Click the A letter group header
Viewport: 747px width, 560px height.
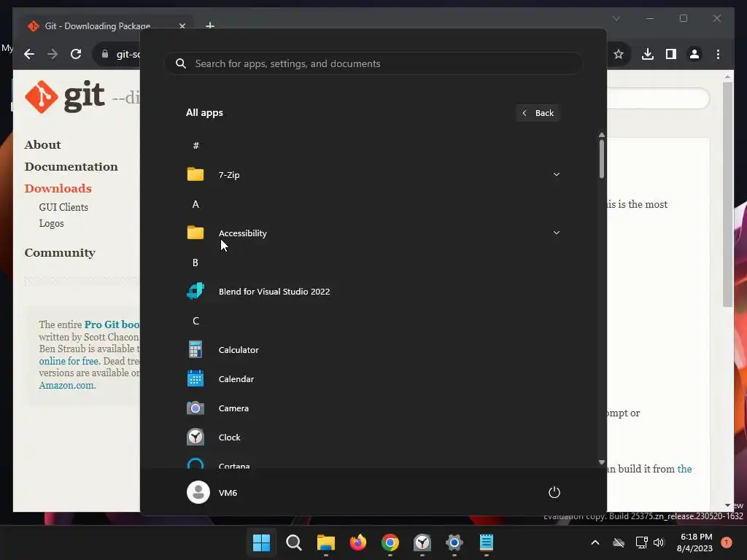pyautogui.click(x=196, y=204)
